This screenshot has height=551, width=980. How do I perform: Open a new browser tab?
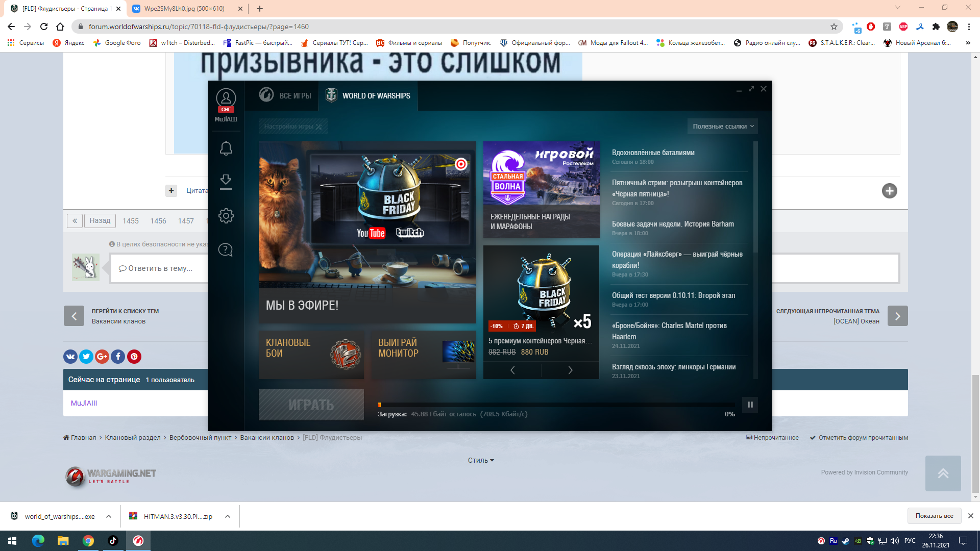[x=260, y=9]
